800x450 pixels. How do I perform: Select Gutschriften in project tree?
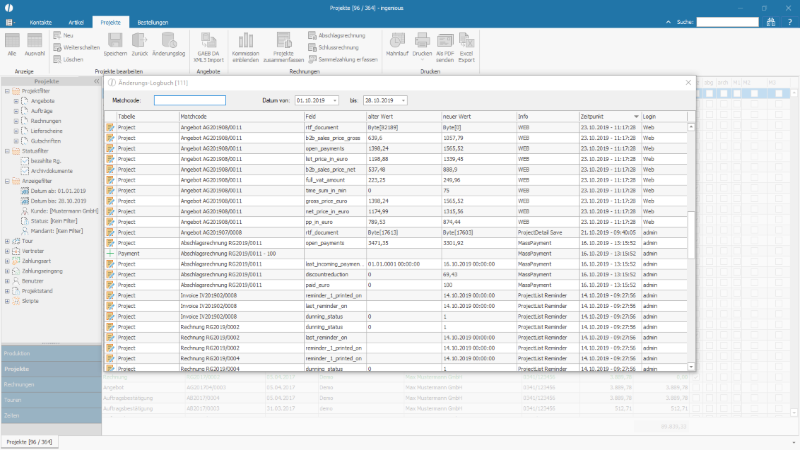click(46, 141)
